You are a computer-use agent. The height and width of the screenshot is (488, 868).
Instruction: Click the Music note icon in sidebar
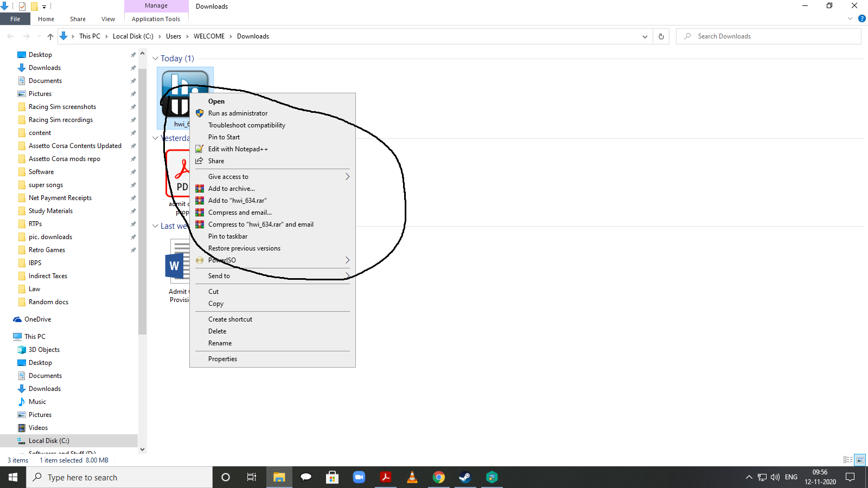coord(22,402)
